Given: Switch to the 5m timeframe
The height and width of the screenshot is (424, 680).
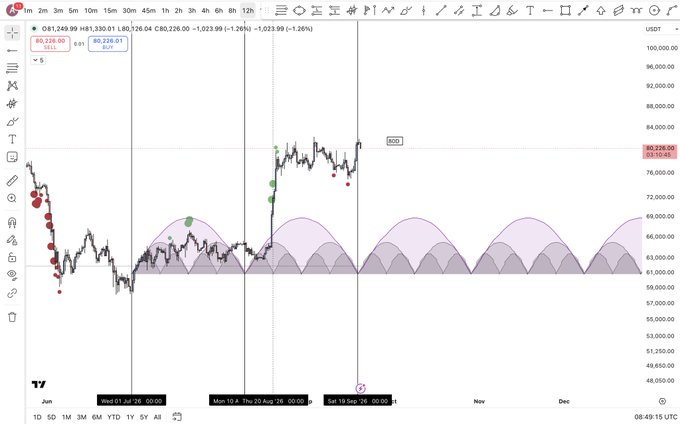Looking at the screenshot, I should pyautogui.click(x=73, y=10).
